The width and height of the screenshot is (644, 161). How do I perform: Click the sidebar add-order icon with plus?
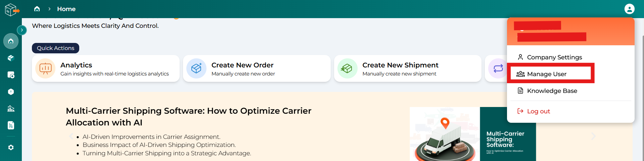point(11,75)
